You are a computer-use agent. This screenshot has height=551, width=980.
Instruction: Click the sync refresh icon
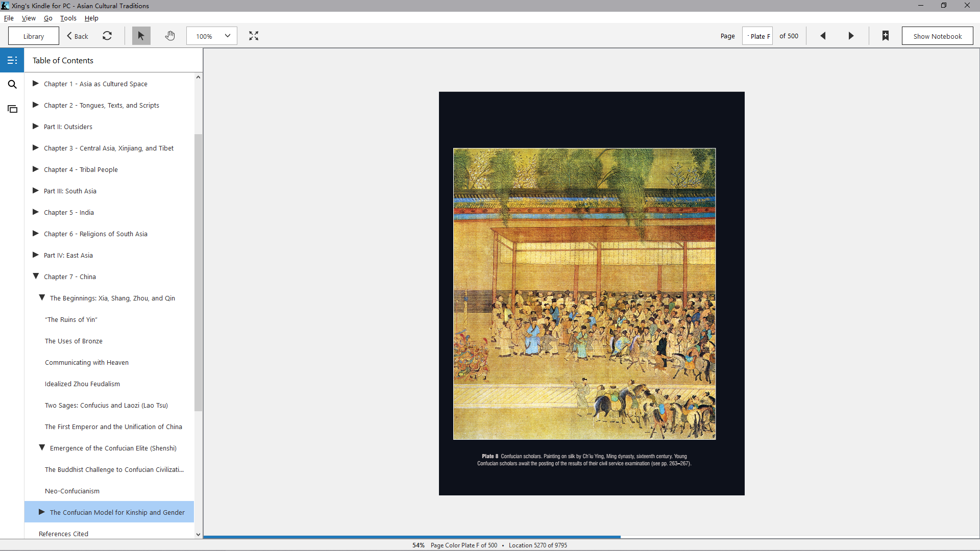click(107, 36)
